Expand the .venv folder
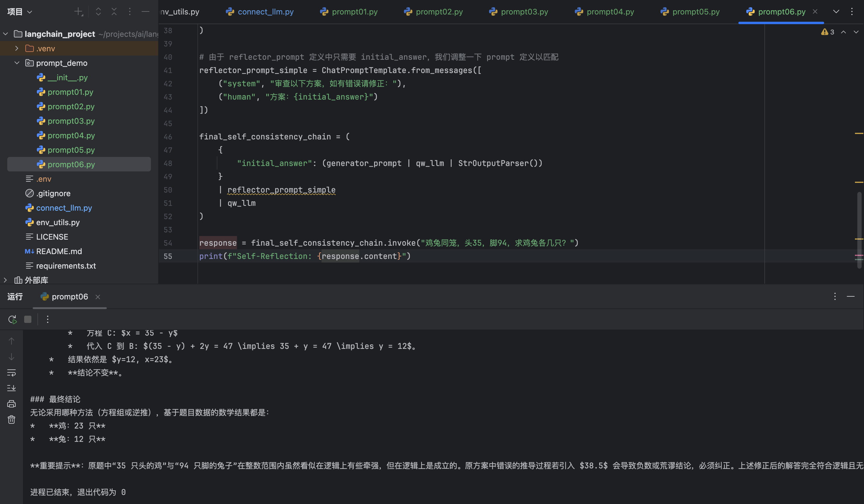This screenshot has height=504, width=864. pyautogui.click(x=17, y=48)
